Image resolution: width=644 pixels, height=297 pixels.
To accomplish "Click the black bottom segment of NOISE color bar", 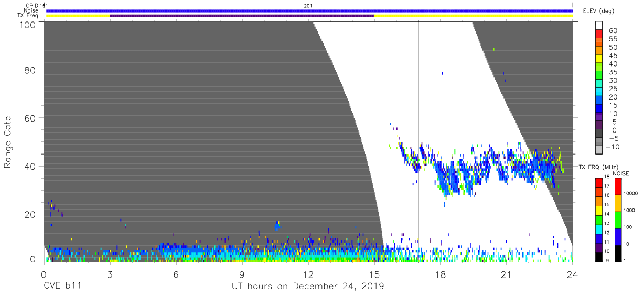I will (x=619, y=252).
